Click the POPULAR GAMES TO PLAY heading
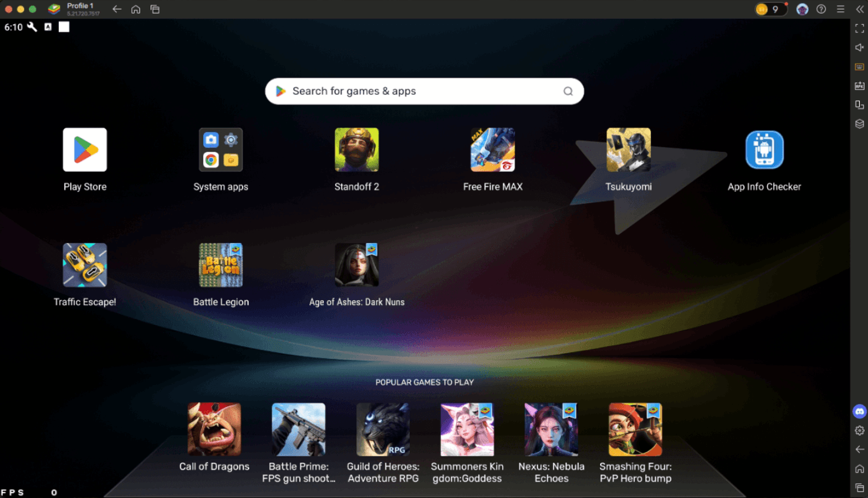This screenshot has height=498, width=868. (425, 382)
